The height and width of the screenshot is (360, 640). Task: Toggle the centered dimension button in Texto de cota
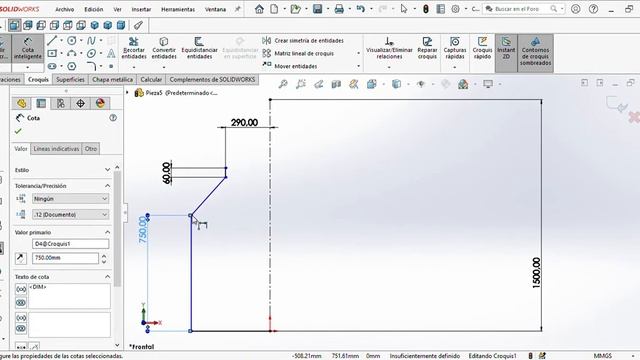(x=21, y=302)
